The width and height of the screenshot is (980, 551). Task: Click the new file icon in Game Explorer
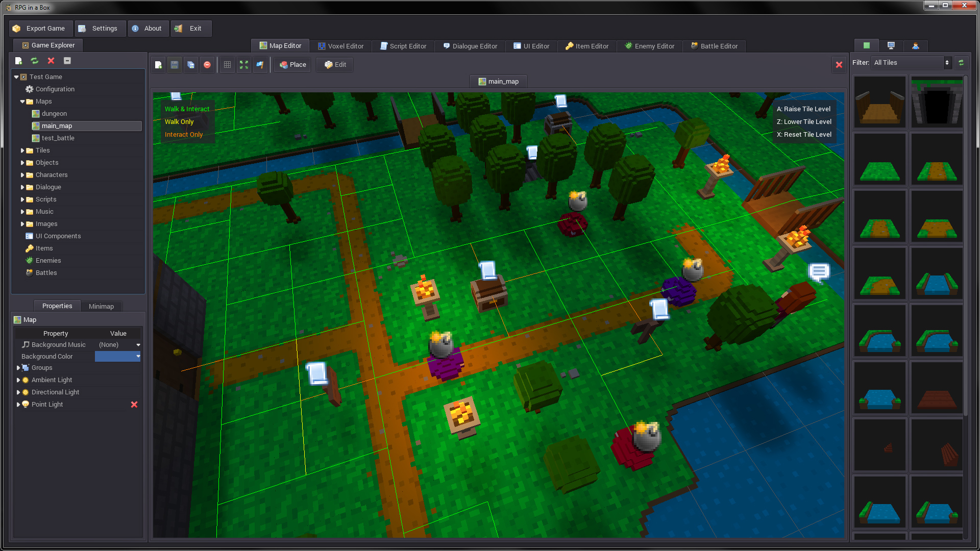pyautogui.click(x=18, y=61)
